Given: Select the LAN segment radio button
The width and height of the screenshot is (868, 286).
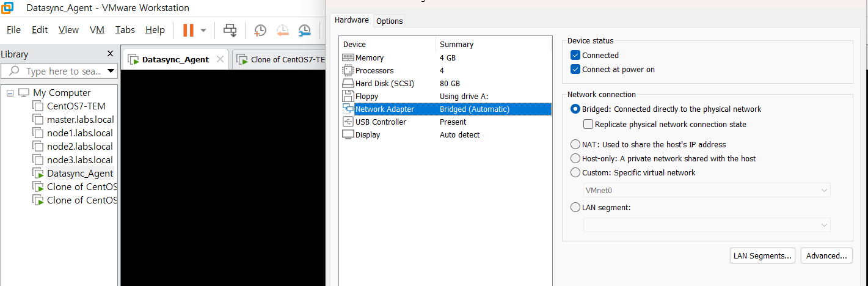Looking at the screenshot, I should pos(575,208).
